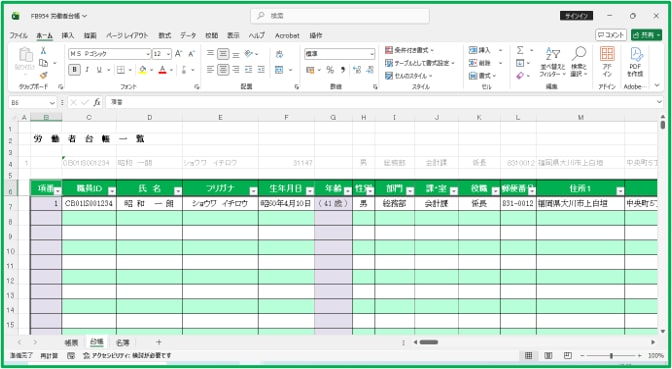Click the Decrease Decimal icon
672x369 pixels.
[x=370, y=69]
